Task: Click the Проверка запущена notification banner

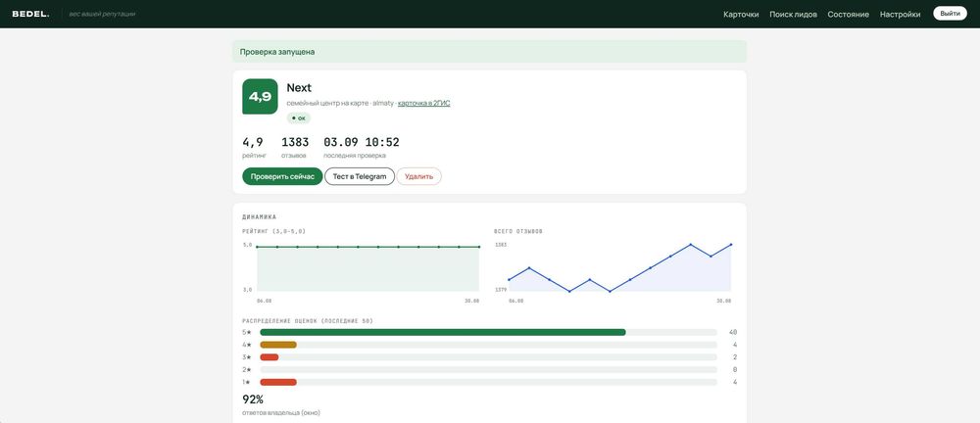Action: click(x=489, y=52)
